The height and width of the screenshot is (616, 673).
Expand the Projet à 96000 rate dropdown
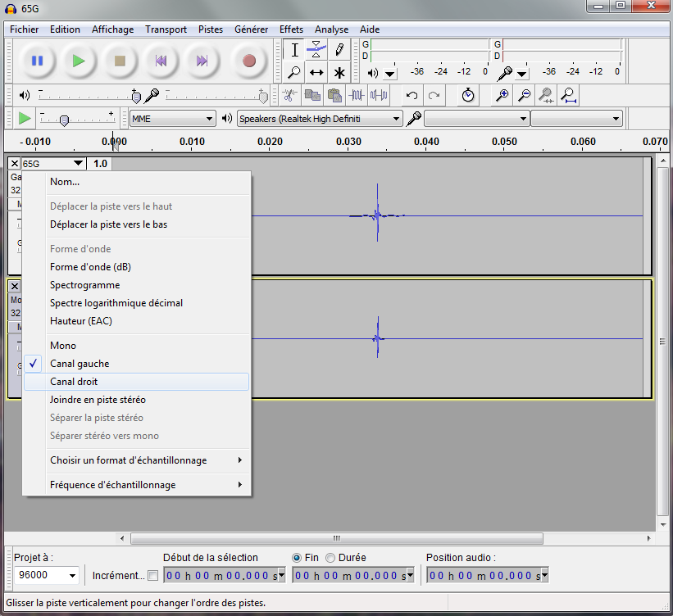47,575
